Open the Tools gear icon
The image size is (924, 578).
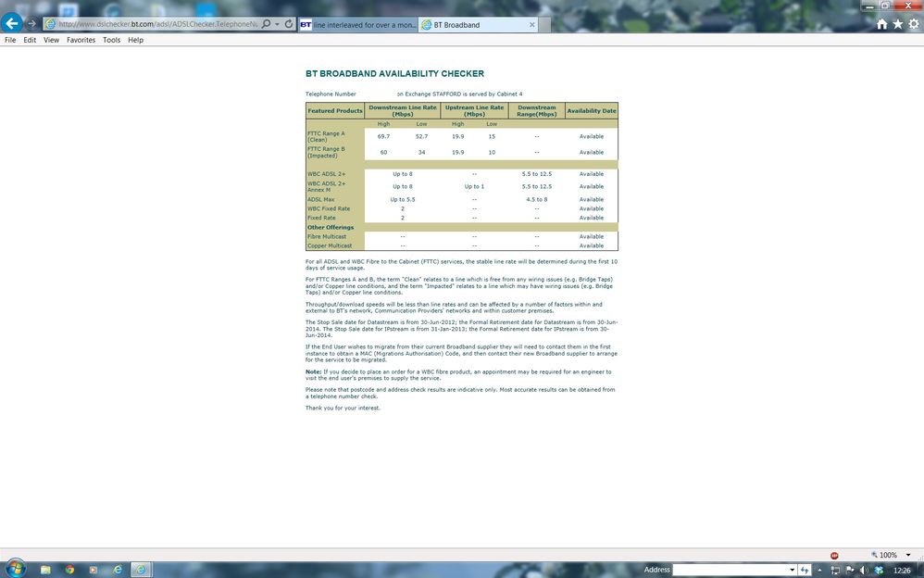pyautogui.click(x=914, y=24)
